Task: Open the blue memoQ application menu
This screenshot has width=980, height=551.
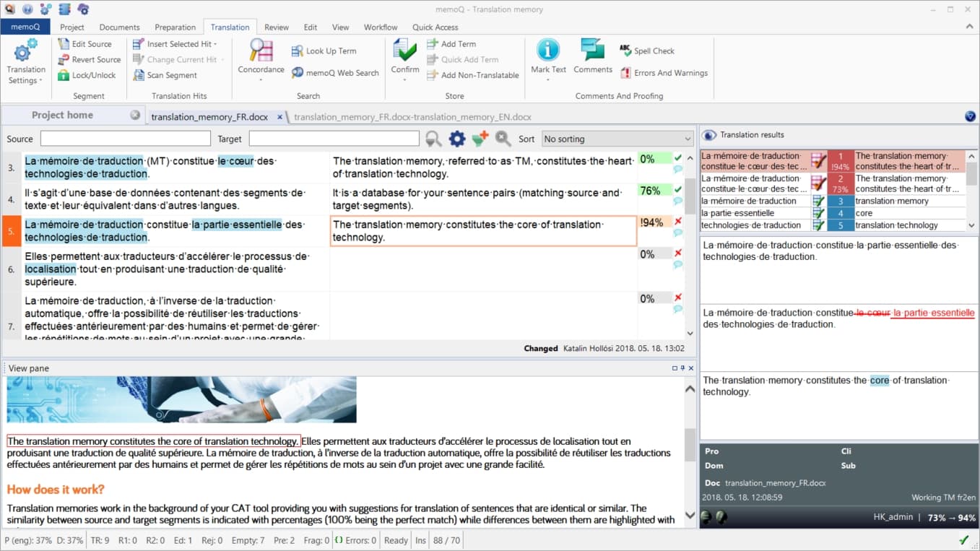Action: [x=25, y=27]
